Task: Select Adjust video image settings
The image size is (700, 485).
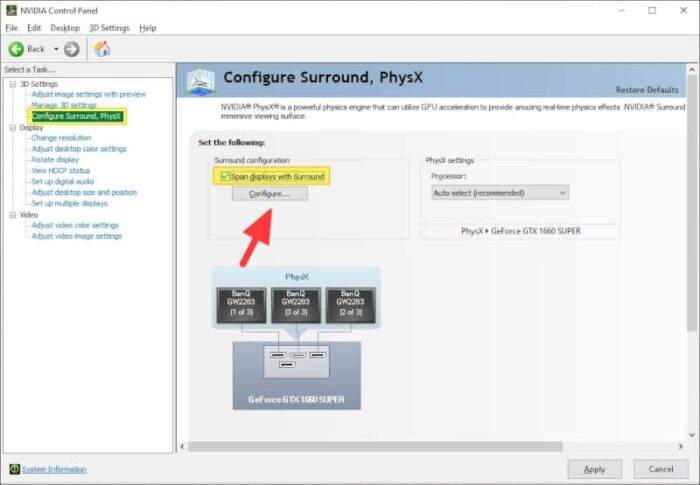Action: (x=76, y=236)
